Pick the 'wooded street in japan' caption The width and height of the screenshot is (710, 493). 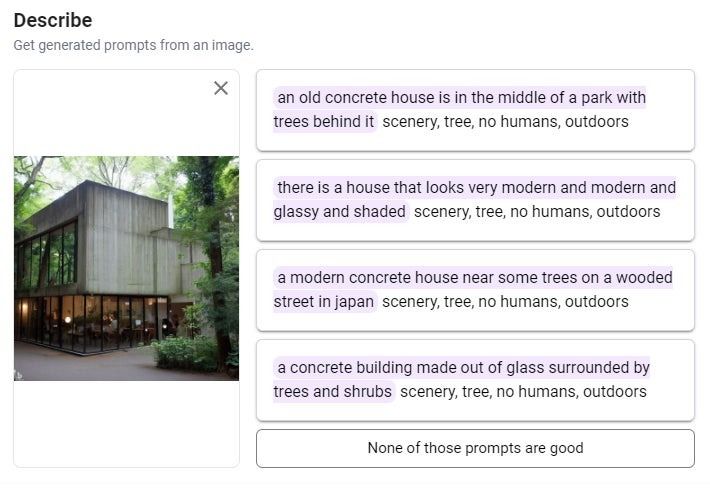[x=474, y=277]
